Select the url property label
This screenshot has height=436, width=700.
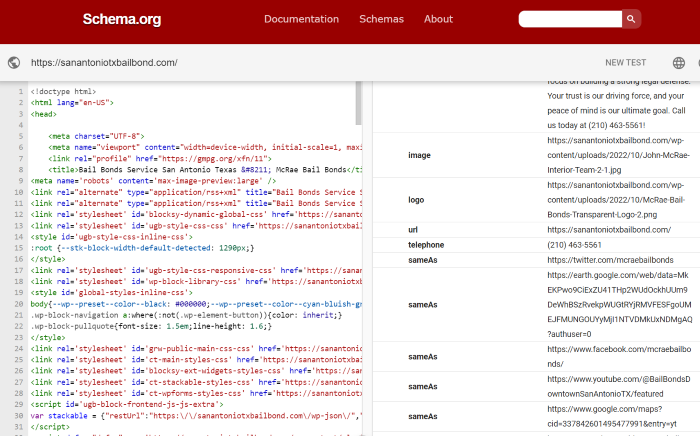[412, 230]
